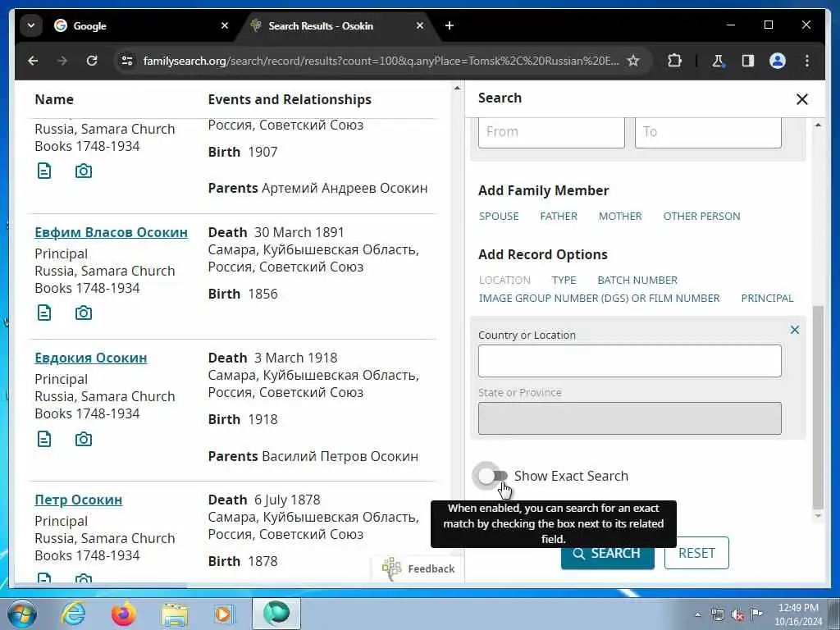Viewport: 840px width, 630px height.
Task: Switch to the Google tab
Action: click(x=141, y=25)
